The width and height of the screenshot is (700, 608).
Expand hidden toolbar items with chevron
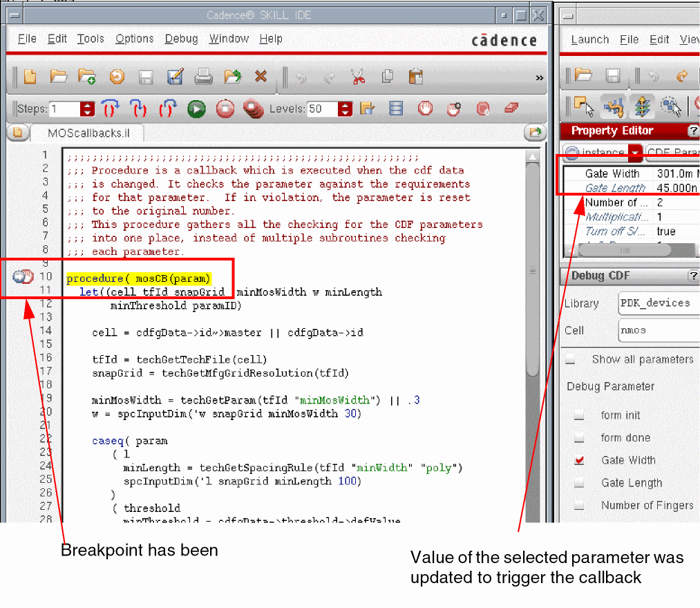click(539, 78)
